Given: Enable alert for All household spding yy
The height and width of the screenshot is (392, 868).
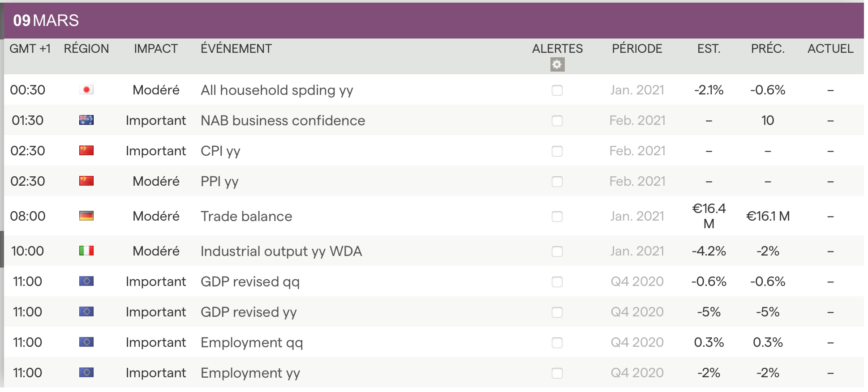Looking at the screenshot, I should (x=557, y=90).
